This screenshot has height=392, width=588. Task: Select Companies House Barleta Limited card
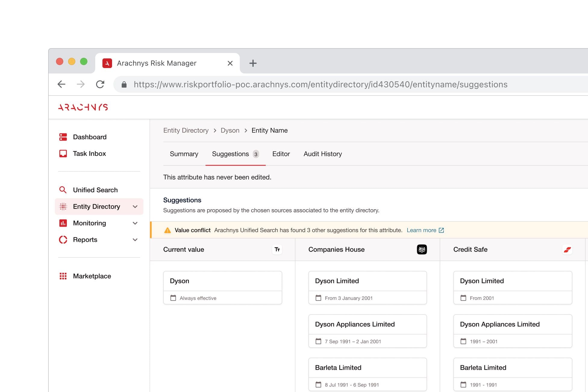(367, 374)
